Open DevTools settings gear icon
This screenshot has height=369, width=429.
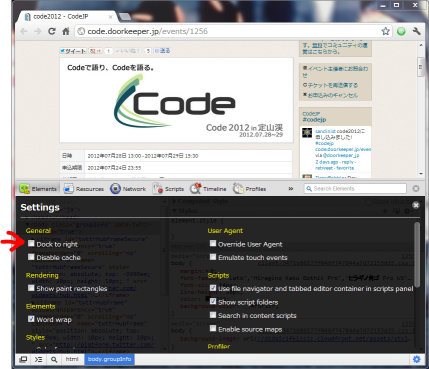(416, 359)
